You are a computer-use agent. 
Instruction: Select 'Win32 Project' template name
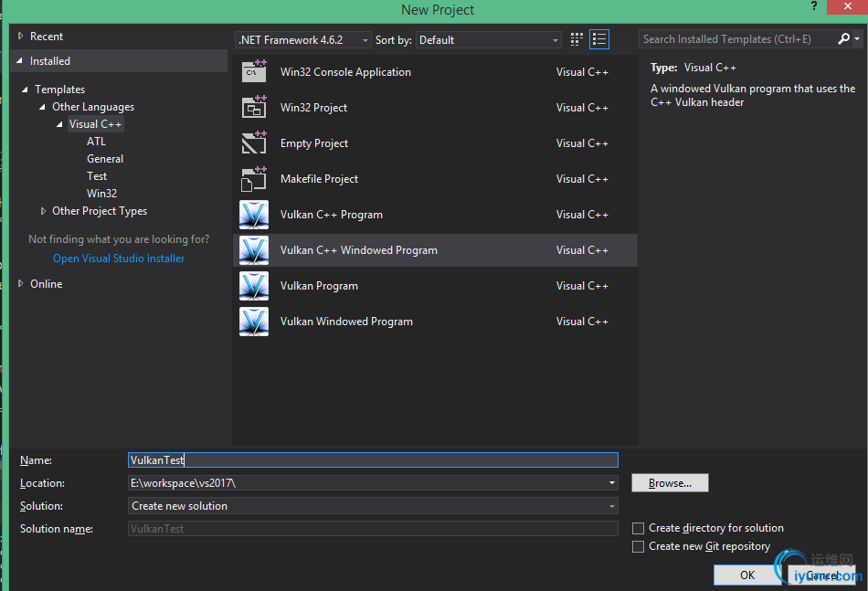click(314, 108)
